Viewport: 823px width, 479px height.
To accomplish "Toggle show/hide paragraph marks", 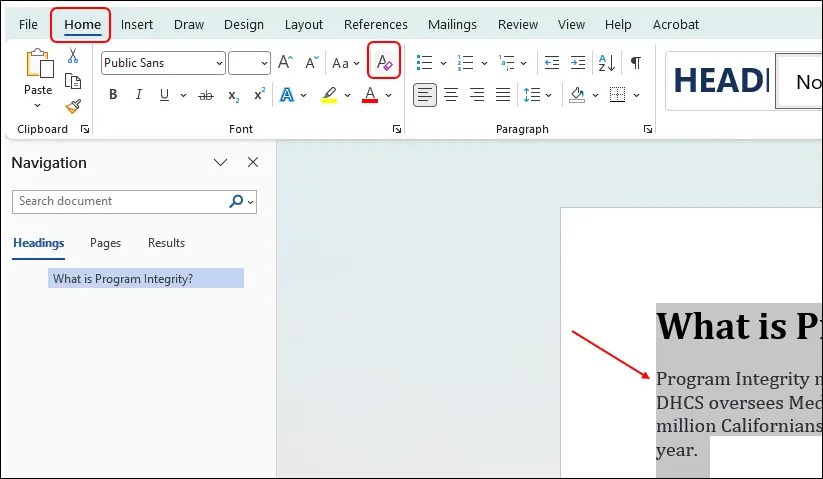I will tap(636, 63).
